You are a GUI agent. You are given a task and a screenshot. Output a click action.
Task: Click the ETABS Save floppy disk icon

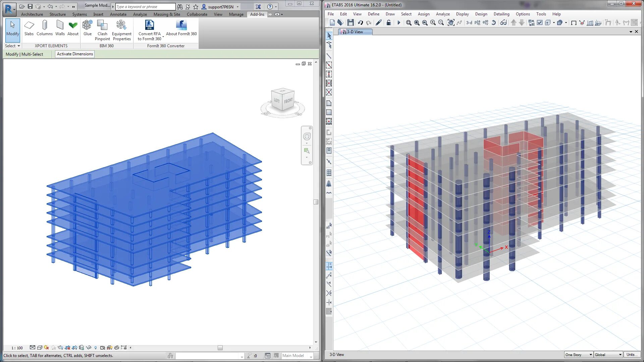coord(350,23)
